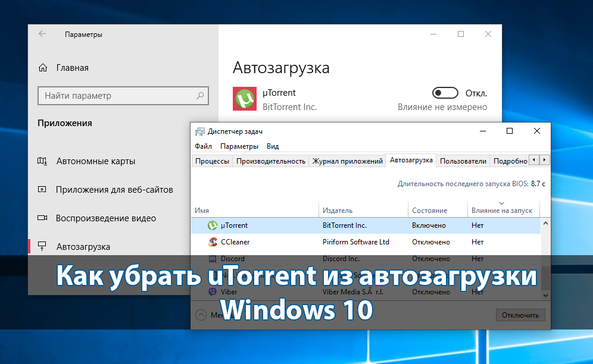This screenshot has height=364, width=593.
Task: Close the Параметры settings window
Action: 488,34
